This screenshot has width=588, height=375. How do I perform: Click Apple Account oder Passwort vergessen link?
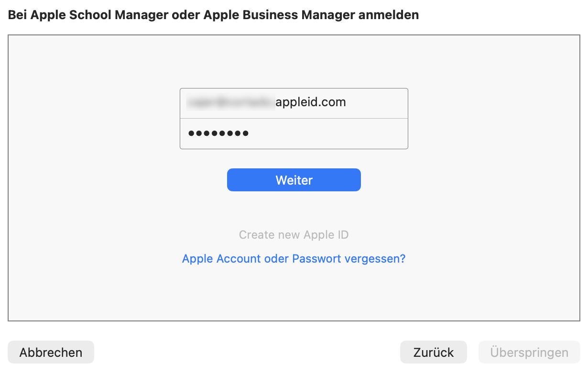(294, 258)
